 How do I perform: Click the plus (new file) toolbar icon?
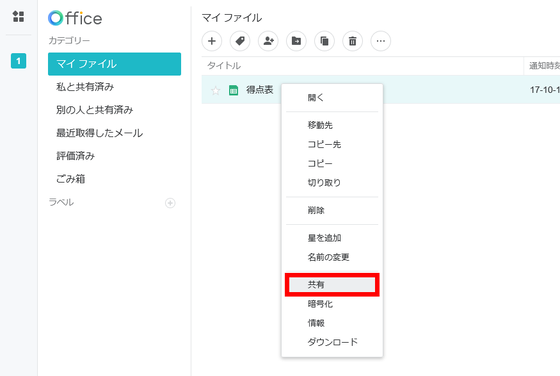point(212,41)
